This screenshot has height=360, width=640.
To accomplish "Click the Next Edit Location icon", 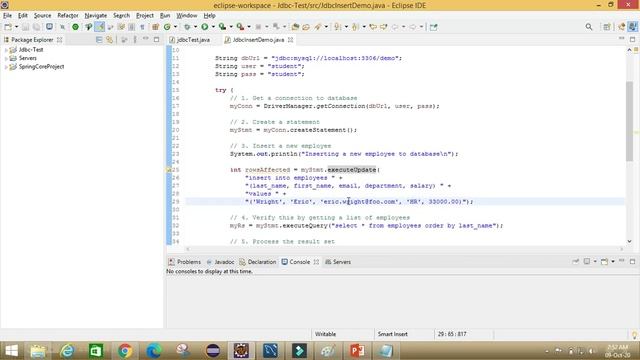I will point(384,27).
